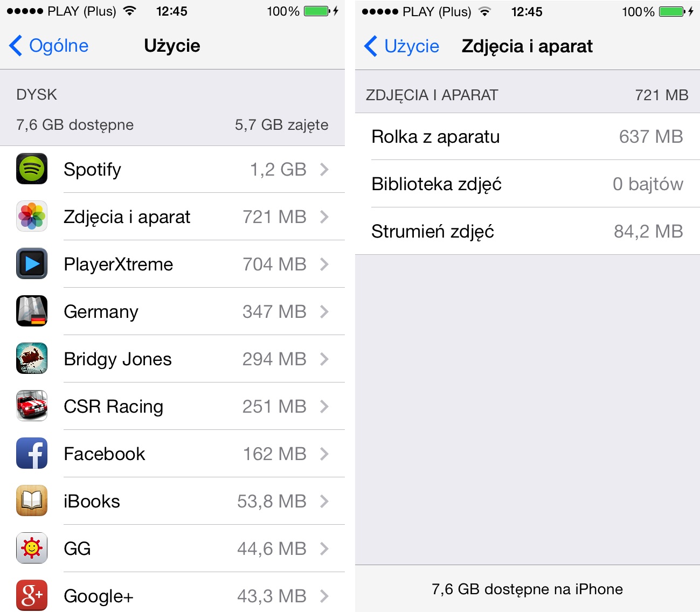Tap the Facebook app icon
This screenshot has width=700, height=612.
point(32,454)
